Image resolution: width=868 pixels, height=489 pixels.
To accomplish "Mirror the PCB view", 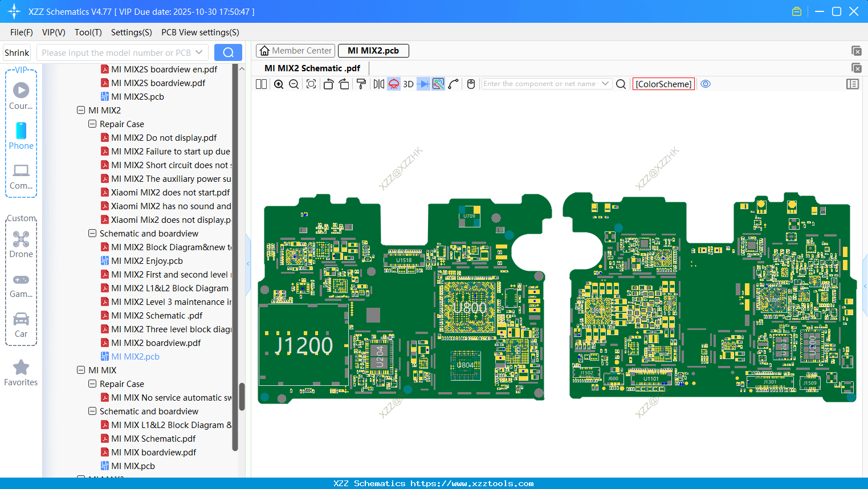I will [x=379, y=84].
